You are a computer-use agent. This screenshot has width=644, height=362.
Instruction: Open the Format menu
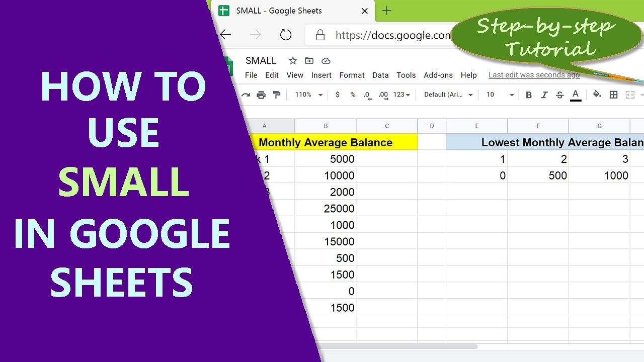[352, 75]
